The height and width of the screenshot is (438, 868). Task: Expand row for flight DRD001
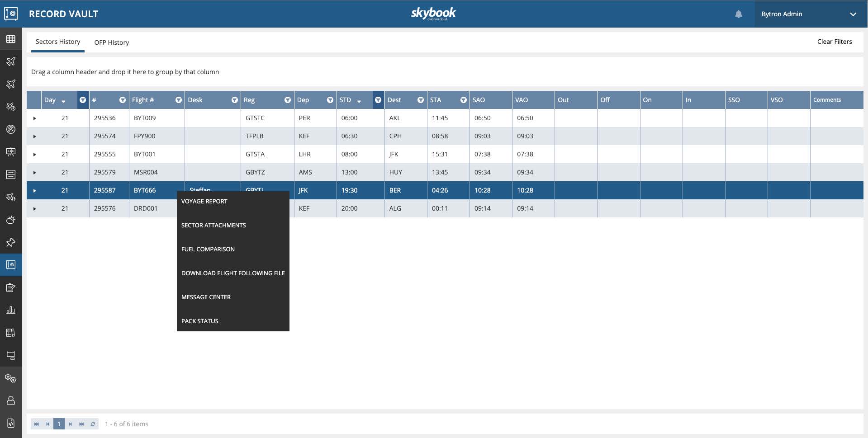[x=34, y=208]
